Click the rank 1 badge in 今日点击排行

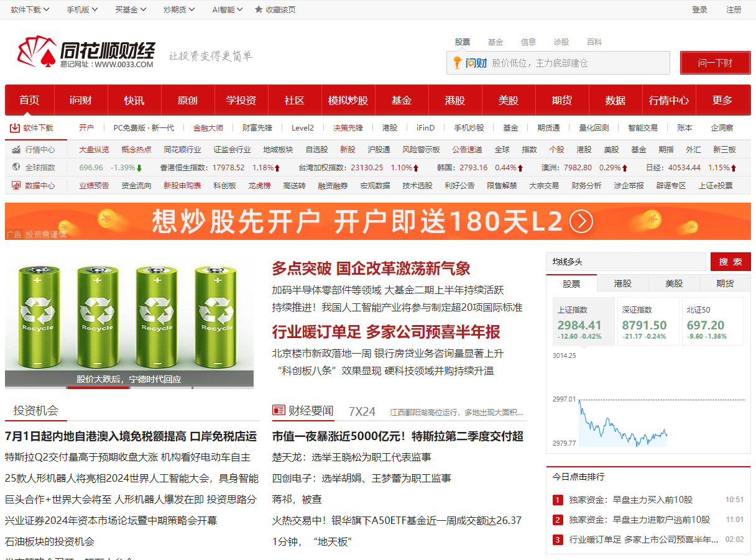[x=558, y=500]
